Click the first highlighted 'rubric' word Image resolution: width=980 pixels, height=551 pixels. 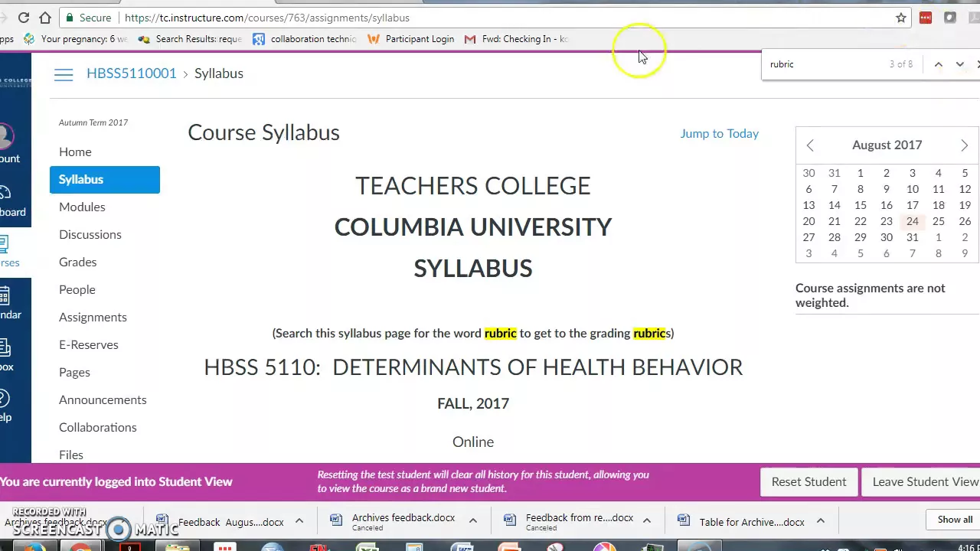click(500, 333)
